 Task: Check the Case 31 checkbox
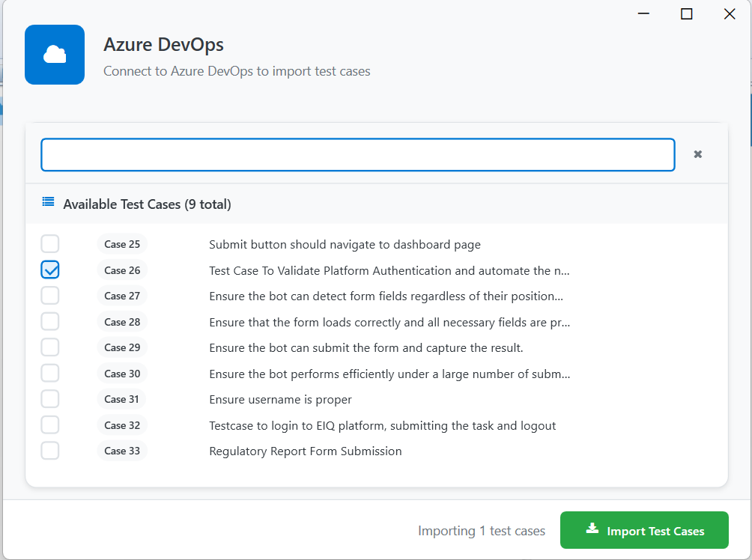50,399
